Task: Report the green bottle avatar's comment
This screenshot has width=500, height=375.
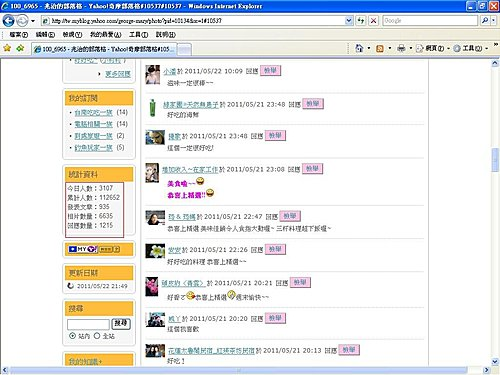Action: tap(313, 103)
